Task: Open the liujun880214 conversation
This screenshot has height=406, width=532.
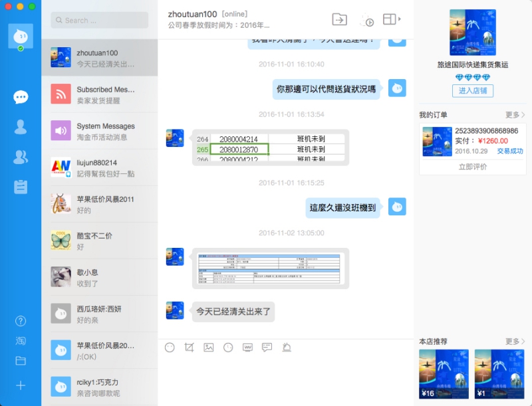Action: click(99, 167)
